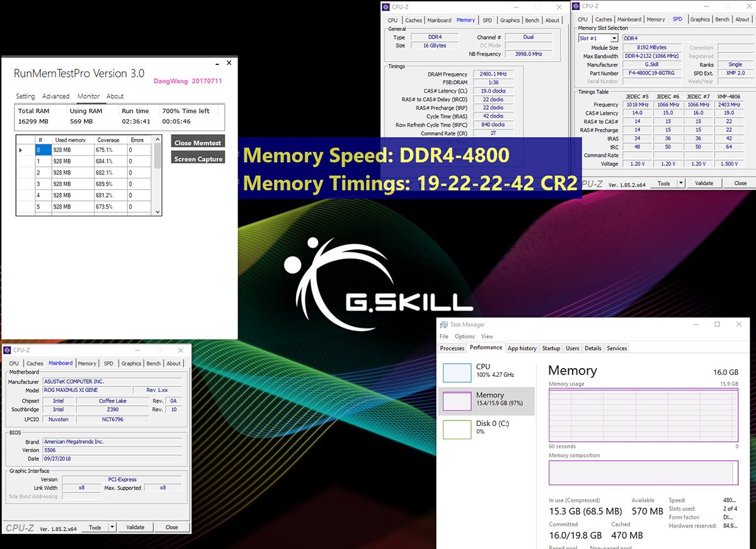This screenshot has width=756, height=549.
Task: Switch to the Advanced tab in RunMemTestPro
Action: click(x=55, y=96)
